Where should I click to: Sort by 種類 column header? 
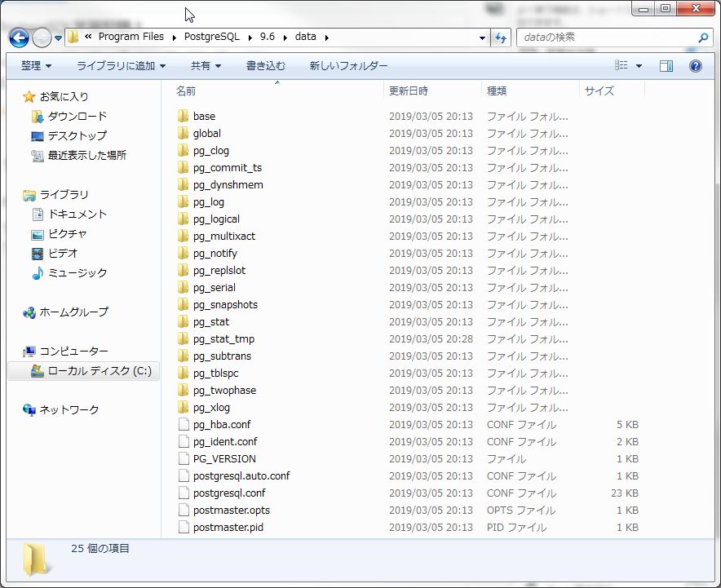pyautogui.click(x=497, y=91)
